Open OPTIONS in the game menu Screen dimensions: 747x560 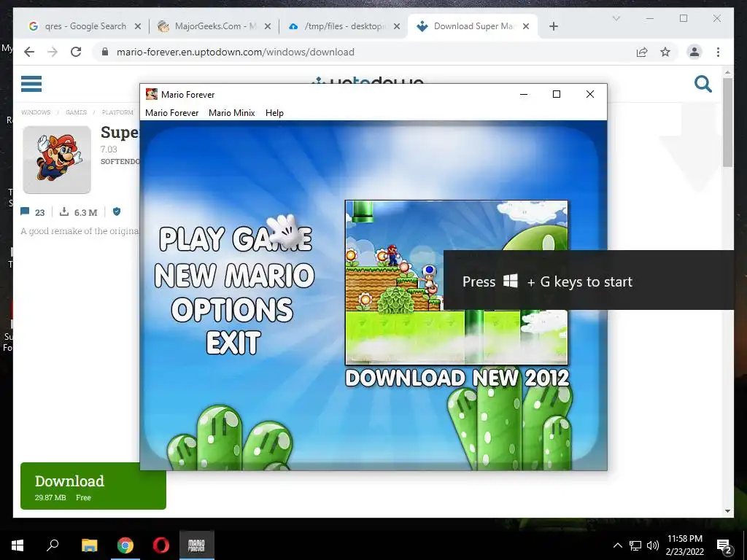tap(232, 310)
